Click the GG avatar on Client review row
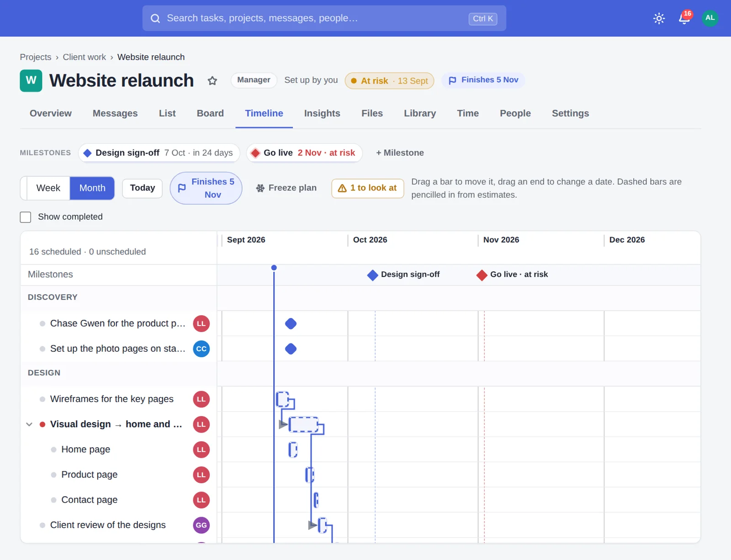The image size is (731, 560). click(201, 525)
